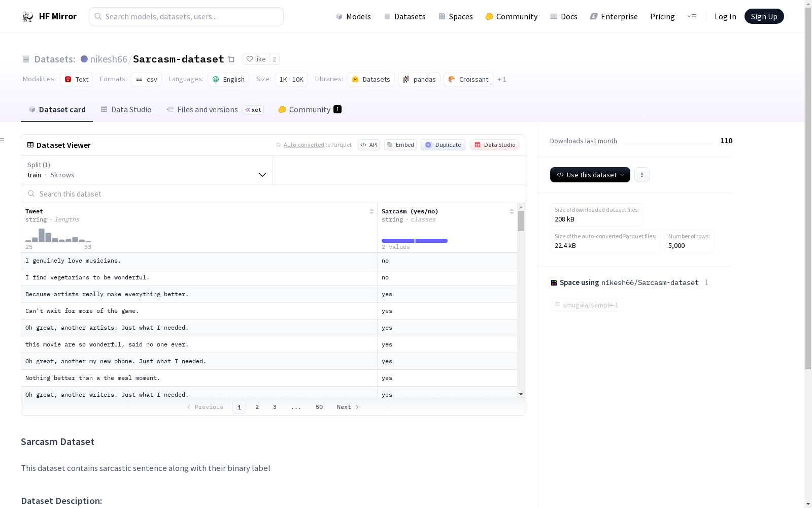This screenshot has width=812, height=508.
Task: Open the smugala/sample-1 space
Action: point(587,305)
